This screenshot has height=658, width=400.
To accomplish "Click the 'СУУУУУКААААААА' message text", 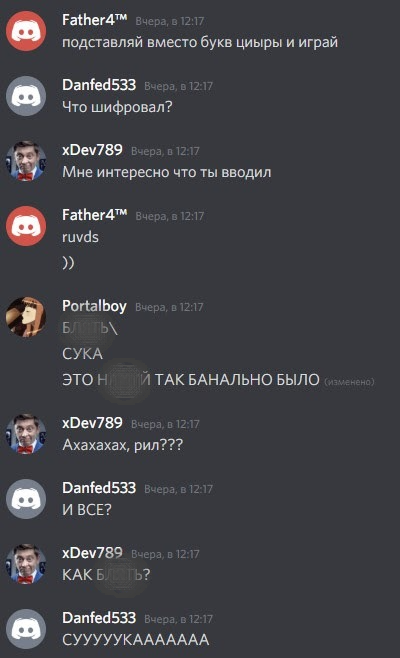I will pyautogui.click(x=136, y=640).
